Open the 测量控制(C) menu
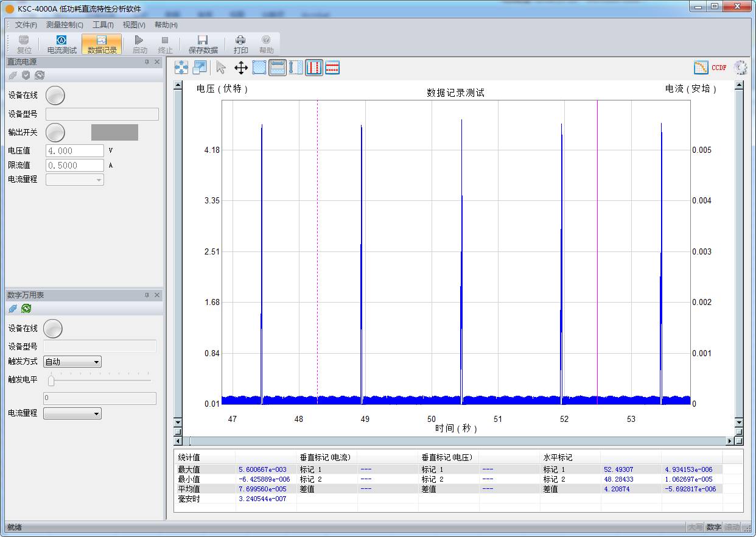The height and width of the screenshot is (537, 756). click(65, 25)
